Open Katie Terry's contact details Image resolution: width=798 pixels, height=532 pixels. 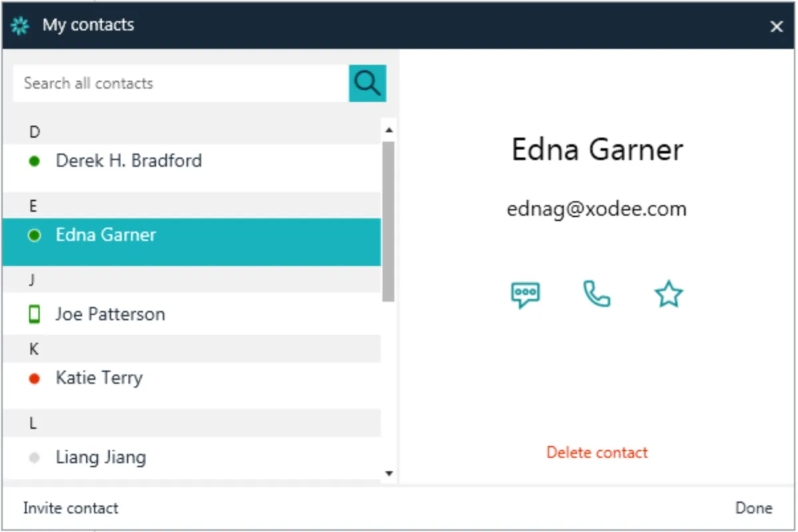(99, 378)
